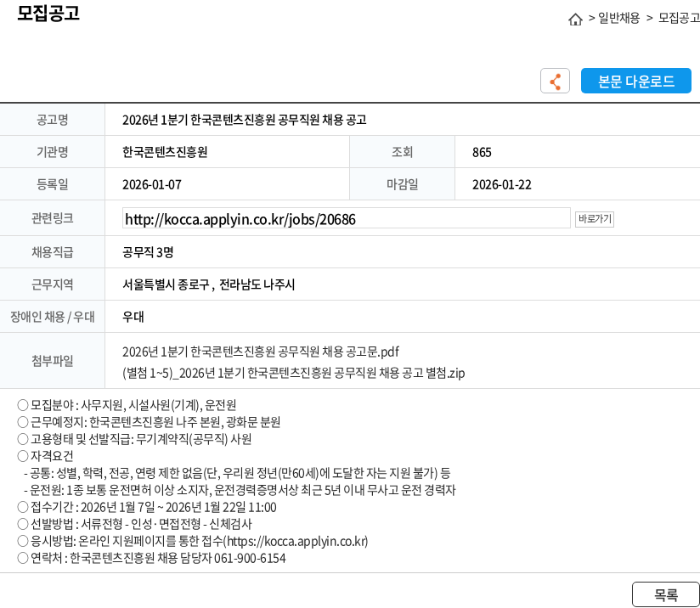This screenshot has width=700, height=608.
Task: Click work location 서울특별시 종로구, 전라남도 나주시
Action: [x=208, y=284]
